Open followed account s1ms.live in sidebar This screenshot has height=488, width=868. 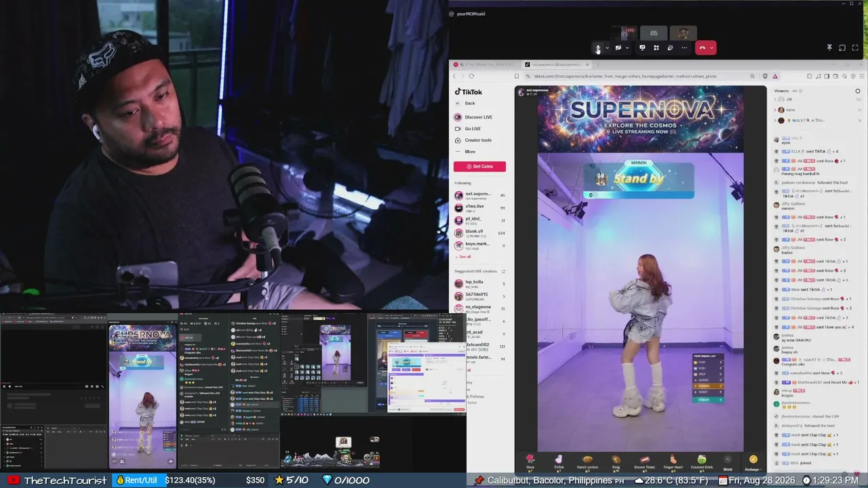tap(479, 207)
